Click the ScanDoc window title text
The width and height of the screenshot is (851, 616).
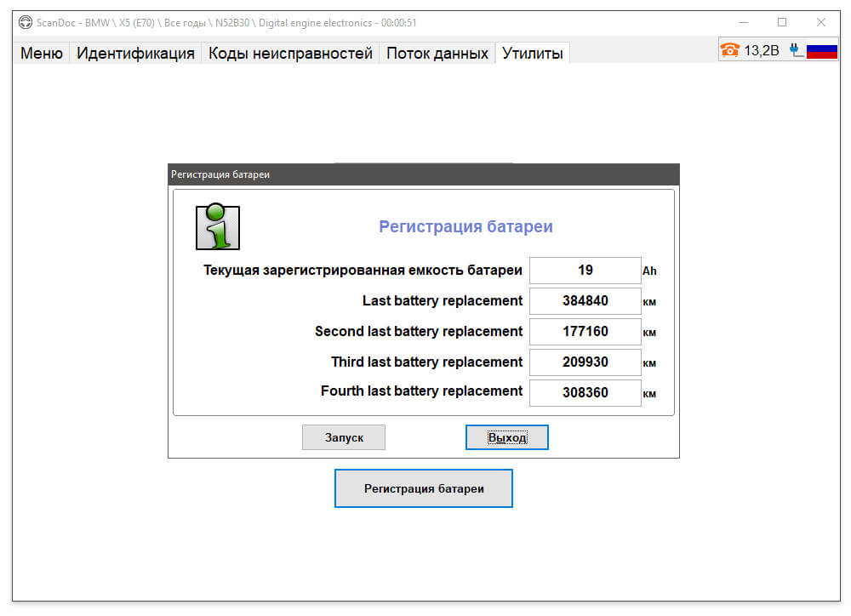pos(226,23)
